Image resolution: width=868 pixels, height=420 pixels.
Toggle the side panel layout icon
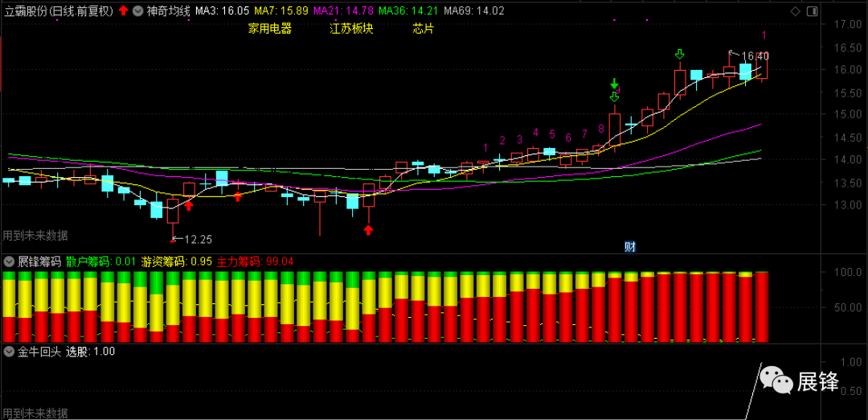(x=812, y=11)
